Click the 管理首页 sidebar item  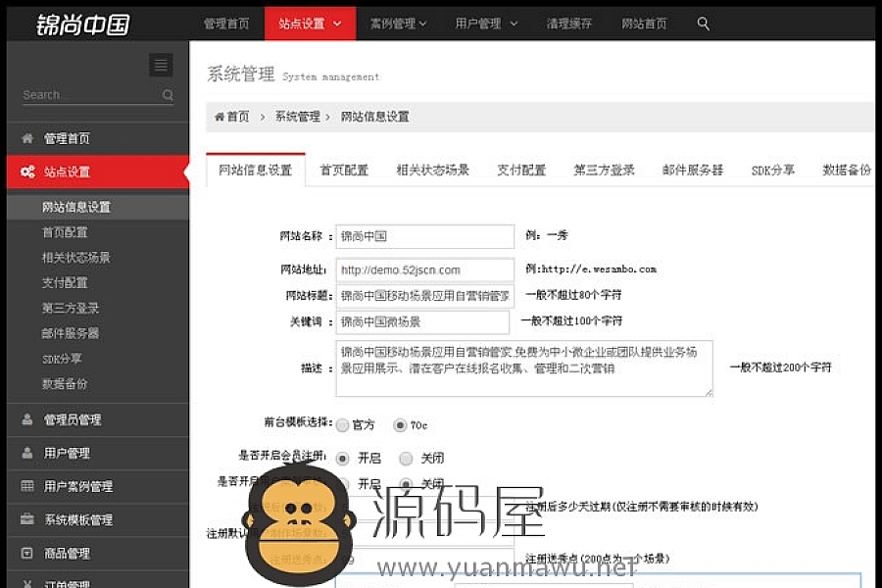click(98, 138)
